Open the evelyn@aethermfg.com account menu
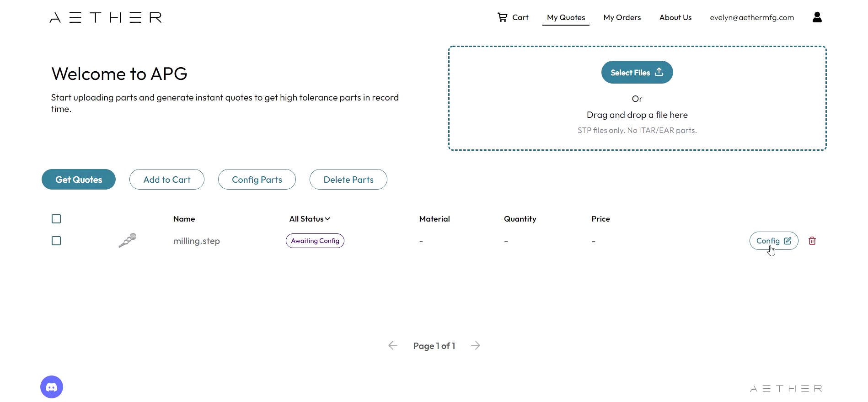 pos(752,17)
